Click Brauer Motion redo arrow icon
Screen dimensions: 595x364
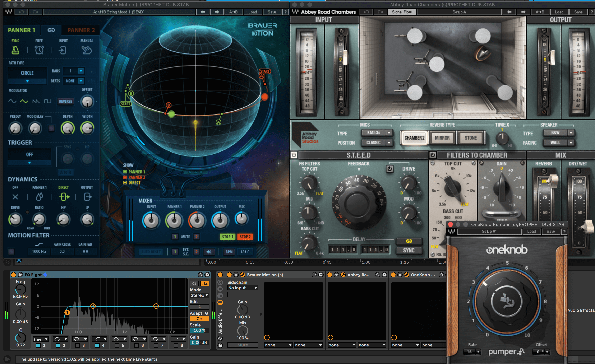pyautogui.click(x=36, y=12)
